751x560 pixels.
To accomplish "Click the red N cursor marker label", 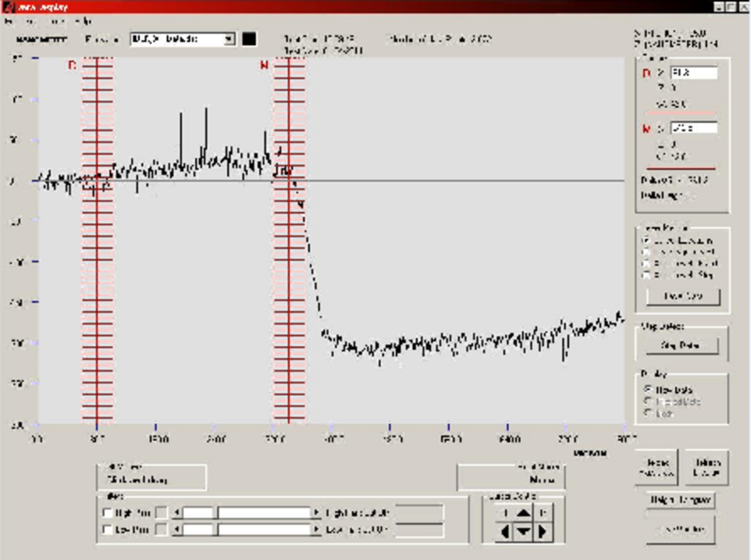I will tap(265, 66).
